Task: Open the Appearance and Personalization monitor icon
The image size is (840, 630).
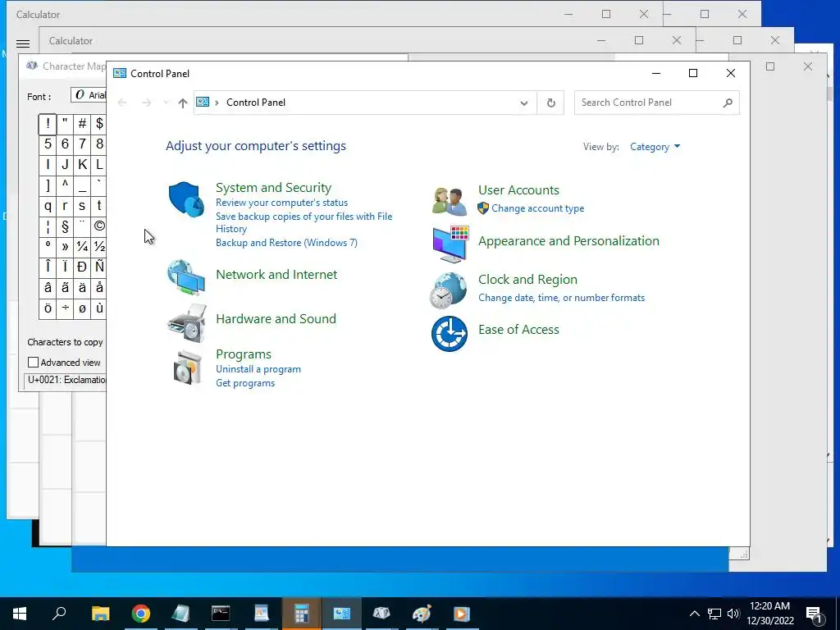Action: click(x=450, y=244)
